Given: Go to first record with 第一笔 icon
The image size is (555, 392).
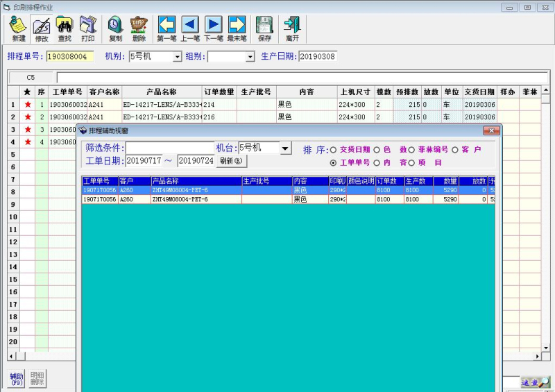Looking at the screenshot, I should click(166, 29).
